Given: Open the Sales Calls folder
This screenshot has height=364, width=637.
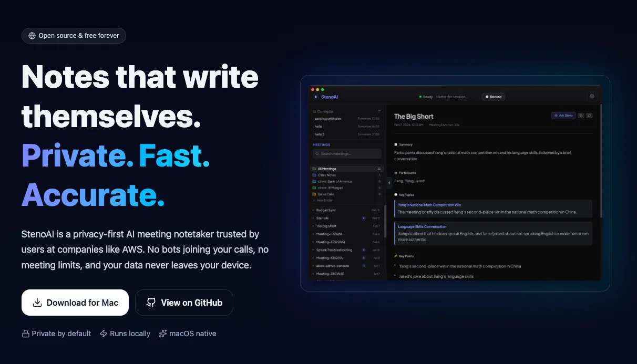Looking at the screenshot, I should [347, 194].
